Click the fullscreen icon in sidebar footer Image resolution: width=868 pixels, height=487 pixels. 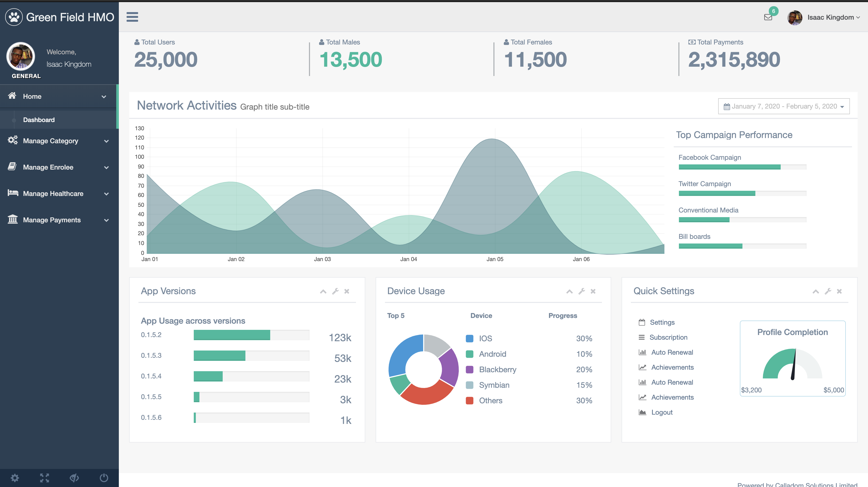44,477
